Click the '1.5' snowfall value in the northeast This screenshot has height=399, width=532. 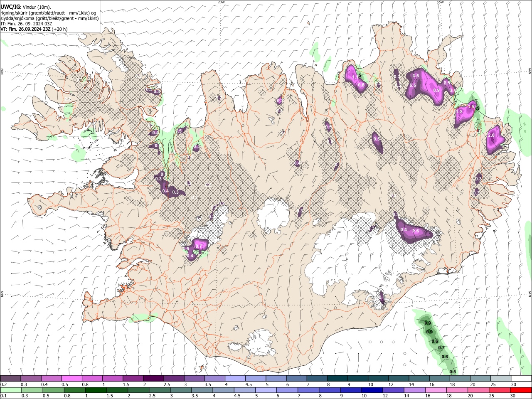coord(459,112)
